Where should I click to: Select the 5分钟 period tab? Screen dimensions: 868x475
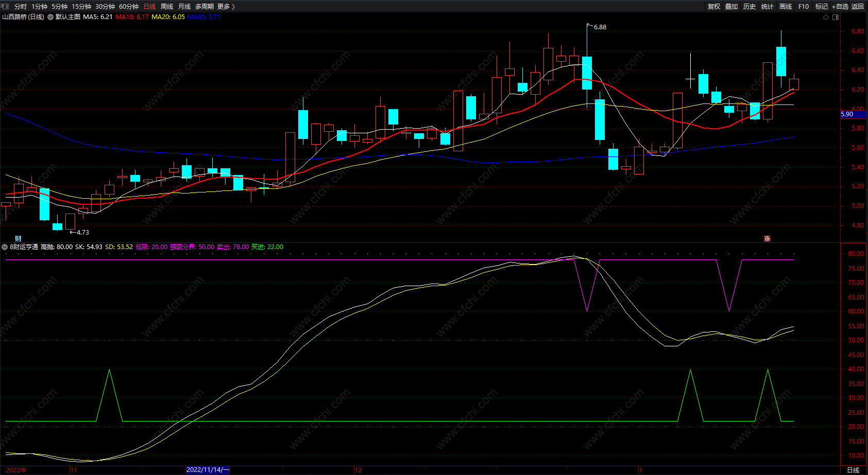tap(59, 7)
